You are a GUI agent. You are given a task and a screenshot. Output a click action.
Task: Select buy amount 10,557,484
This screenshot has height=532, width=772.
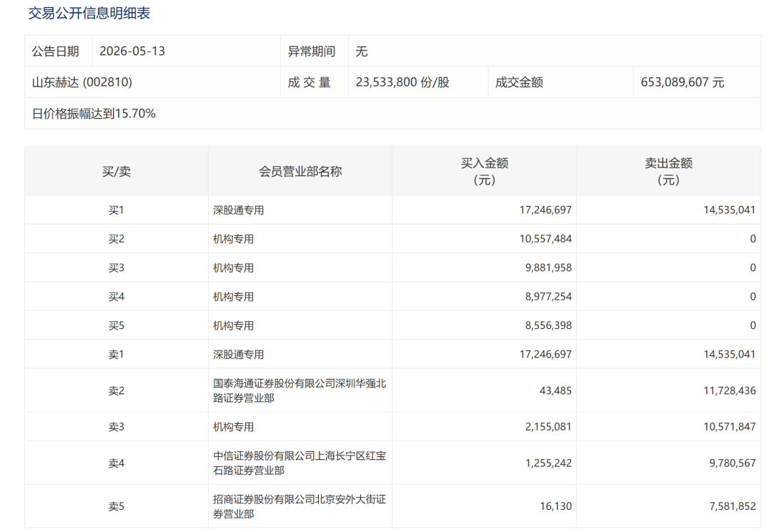545,239
